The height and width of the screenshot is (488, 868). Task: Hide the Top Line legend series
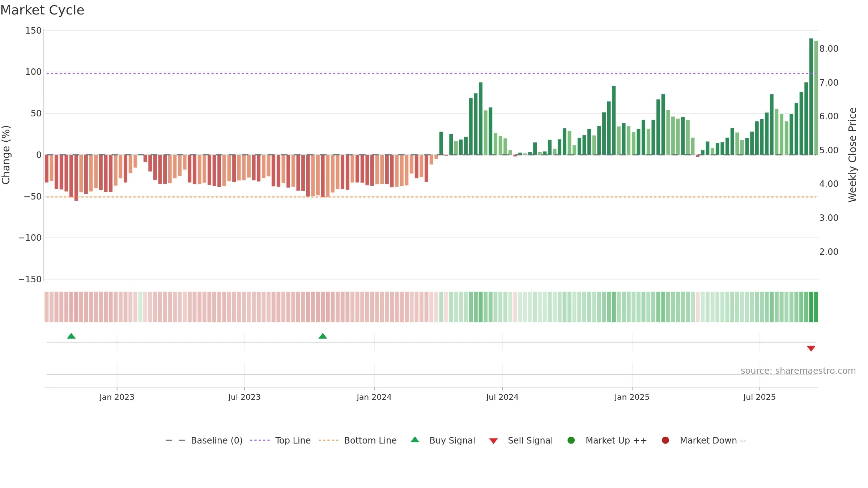tap(280, 440)
